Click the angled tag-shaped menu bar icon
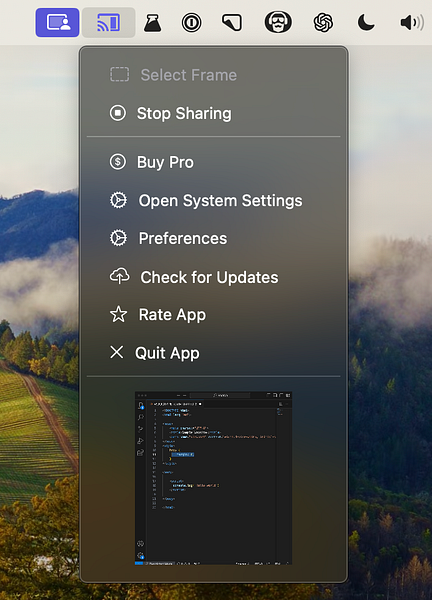Viewport: 432px width, 600px height. pos(232,22)
